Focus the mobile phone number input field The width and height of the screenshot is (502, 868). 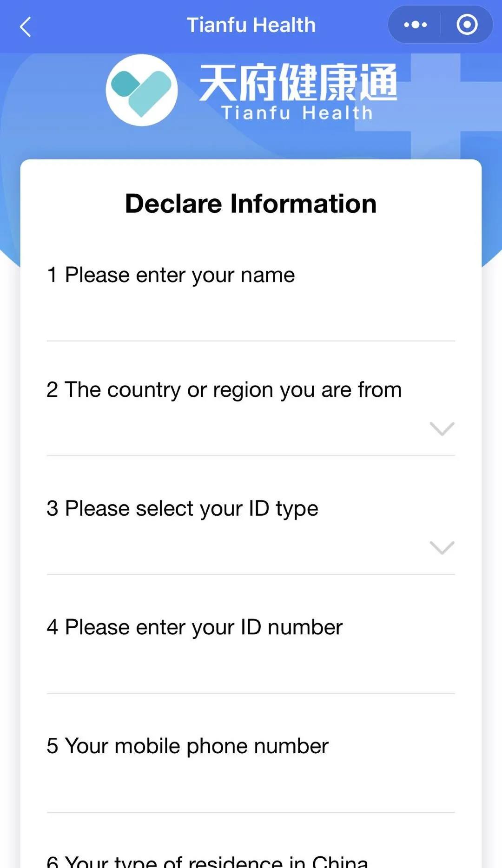(251, 786)
